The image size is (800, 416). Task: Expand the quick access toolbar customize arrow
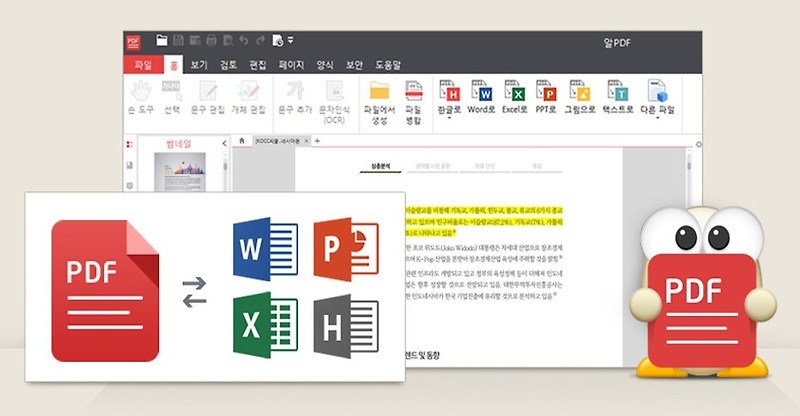point(290,39)
